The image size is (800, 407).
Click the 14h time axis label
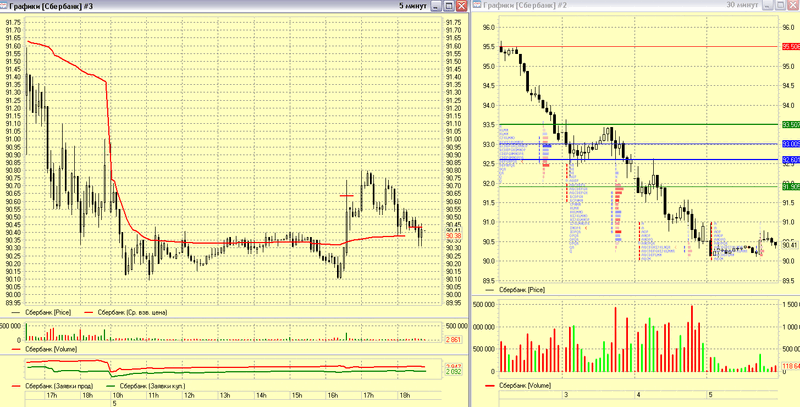click(261, 395)
